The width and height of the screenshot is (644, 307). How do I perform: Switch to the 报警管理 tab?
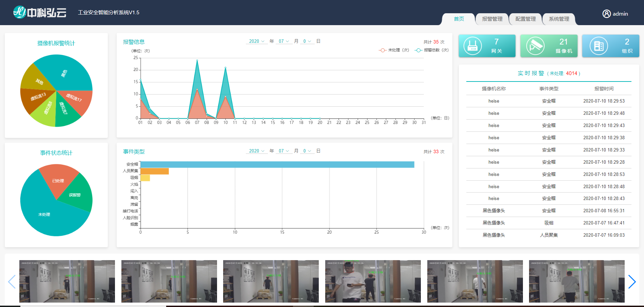[x=492, y=19]
